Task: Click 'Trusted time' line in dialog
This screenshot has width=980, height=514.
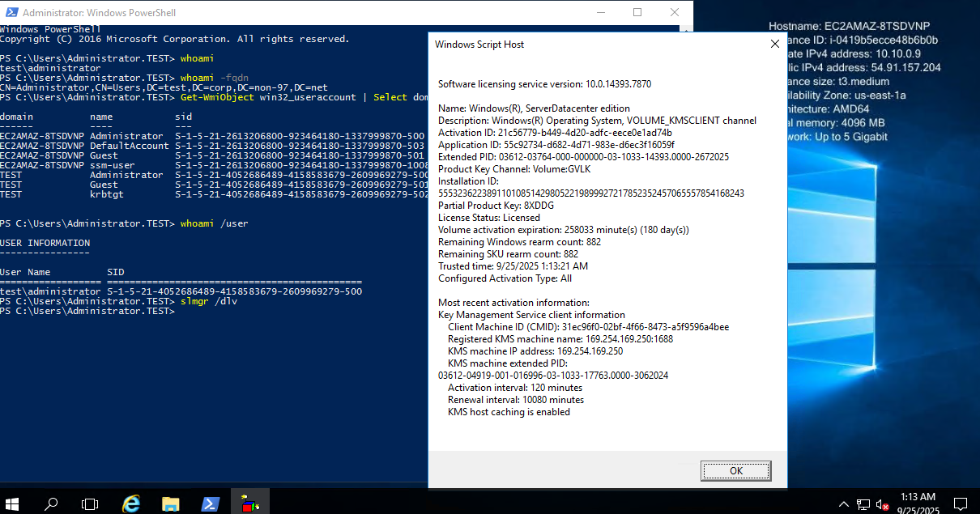Action: tap(513, 266)
